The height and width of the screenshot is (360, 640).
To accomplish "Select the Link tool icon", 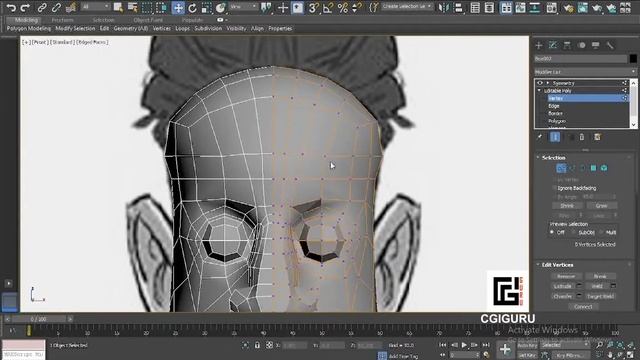I will click(x=42, y=7).
